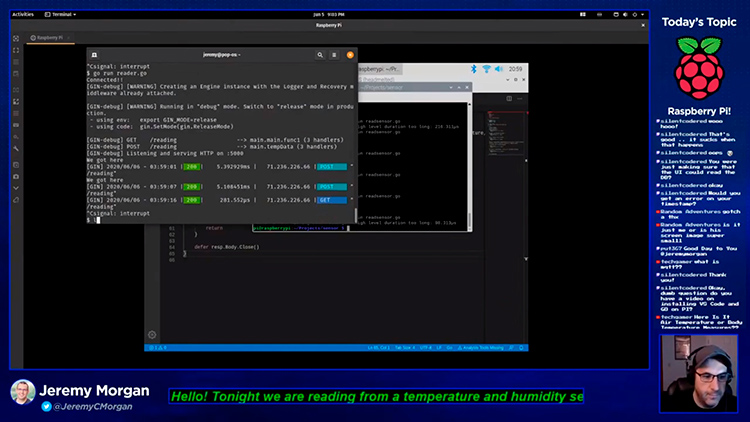This screenshot has height=422, width=750.
Task: Change Tab Size: 4 in the status bar
Action: [405, 348]
